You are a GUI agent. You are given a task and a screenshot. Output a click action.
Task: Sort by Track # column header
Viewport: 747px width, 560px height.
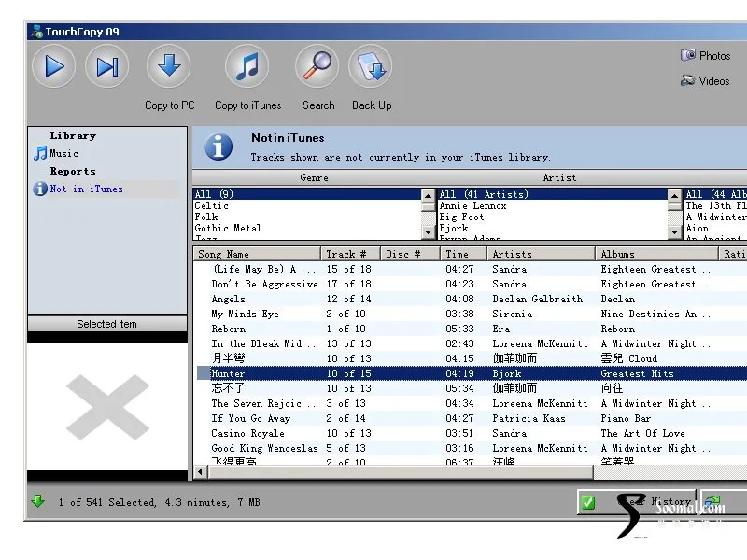click(351, 254)
